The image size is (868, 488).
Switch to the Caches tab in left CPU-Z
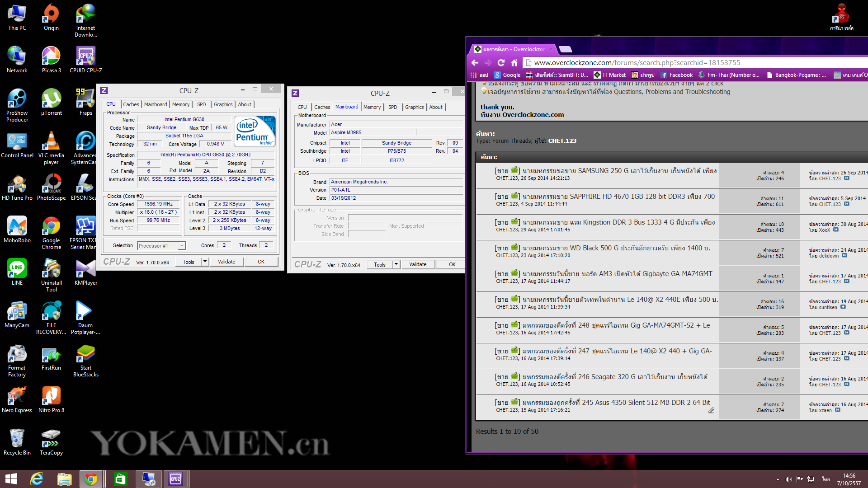(131, 104)
